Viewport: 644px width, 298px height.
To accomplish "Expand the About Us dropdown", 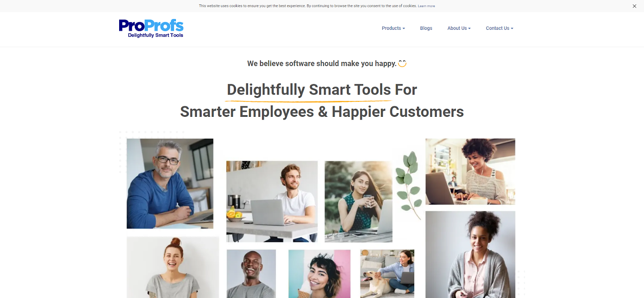I will pyautogui.click(x=459, y=28).
